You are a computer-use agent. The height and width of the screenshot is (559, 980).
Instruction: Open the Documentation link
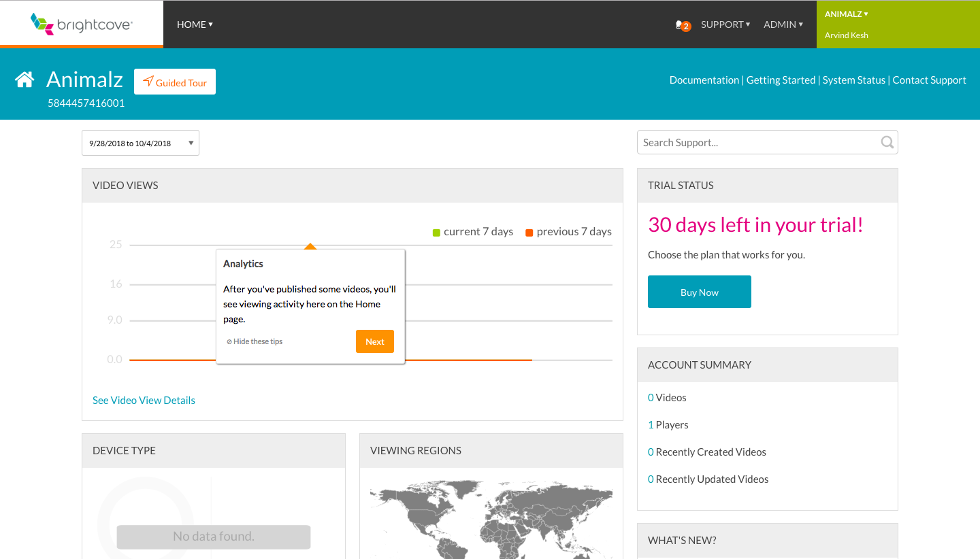(704, 80)
